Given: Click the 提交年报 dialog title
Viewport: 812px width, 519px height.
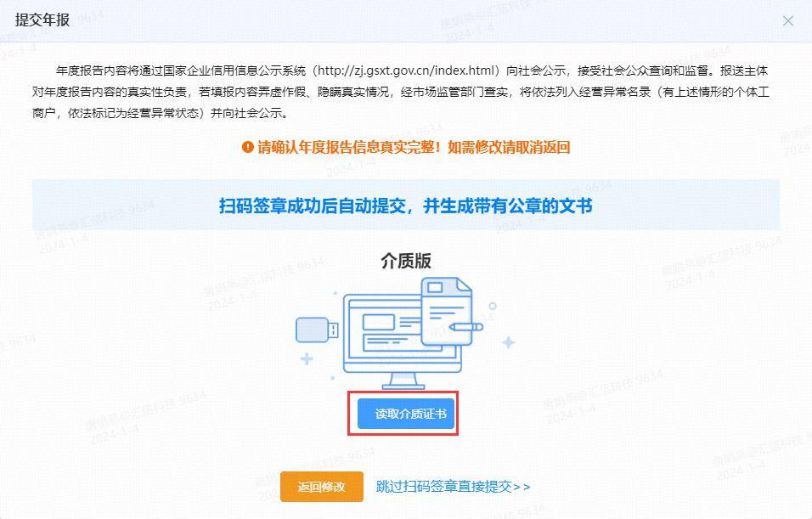Looking at the screenshot, I should coord(42,20).
